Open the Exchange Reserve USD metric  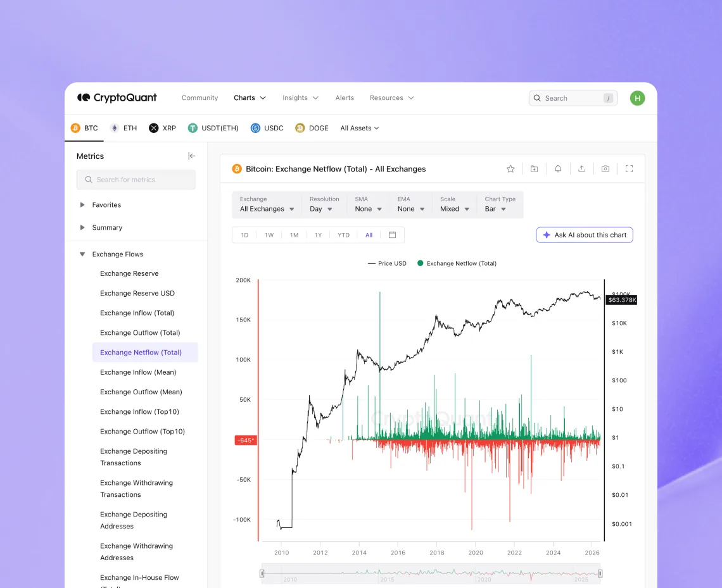tap(137, 293)
